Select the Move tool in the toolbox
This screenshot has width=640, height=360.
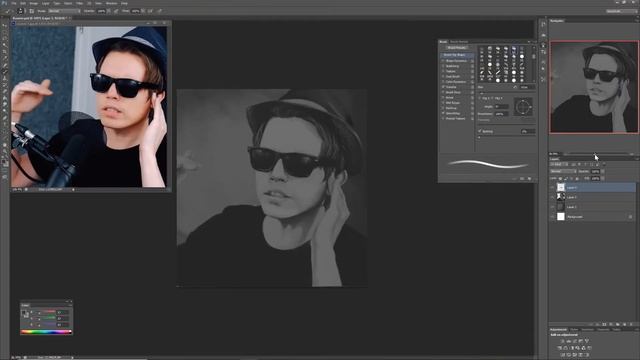(x=5, y=26)
